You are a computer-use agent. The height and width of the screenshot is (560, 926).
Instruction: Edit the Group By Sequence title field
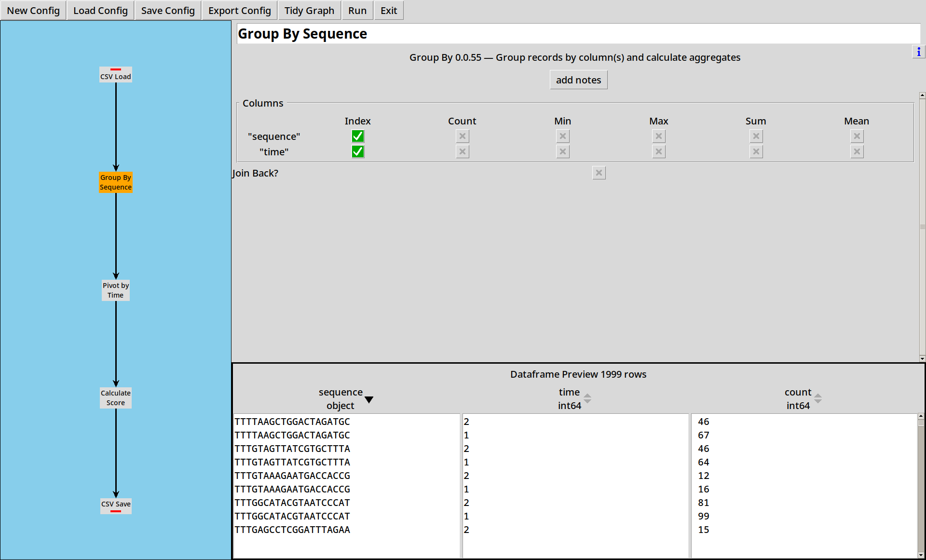coord(578,34)
